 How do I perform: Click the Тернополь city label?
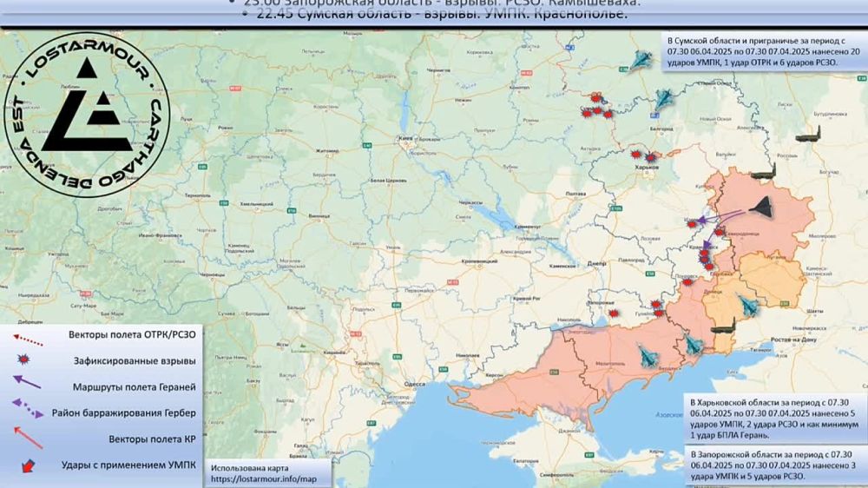click(x=198, y=195)
